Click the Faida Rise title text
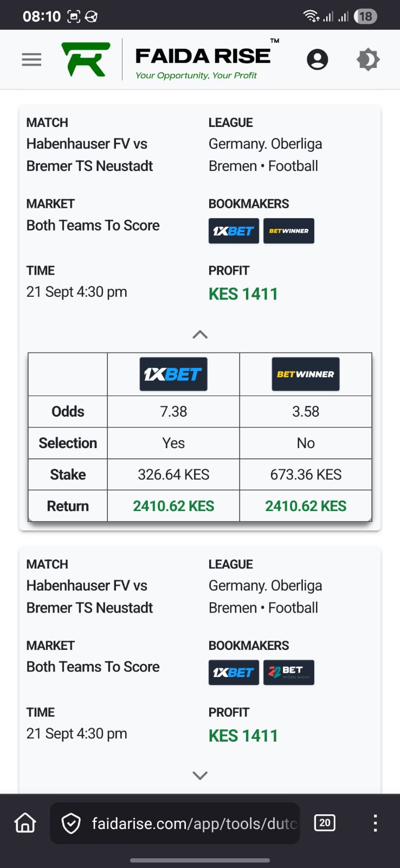The height and width of the screenshot is (868, 400). [203, 56]
